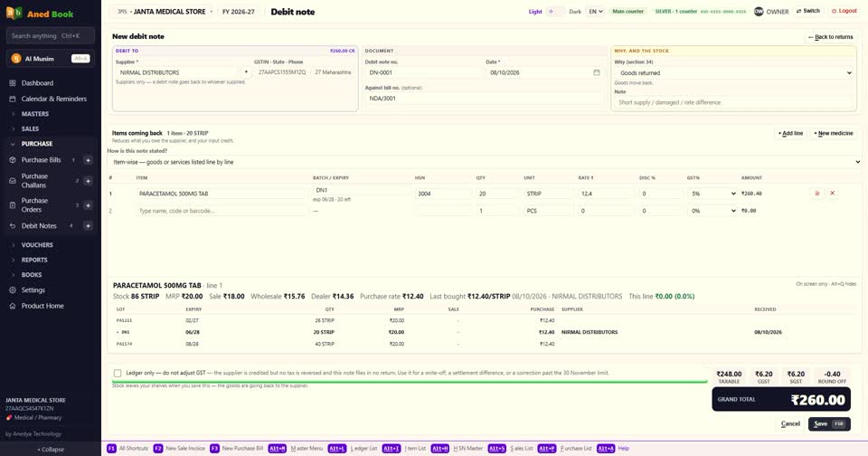
Task: Expand the SALES section
Action: click(x=30, y=128)
